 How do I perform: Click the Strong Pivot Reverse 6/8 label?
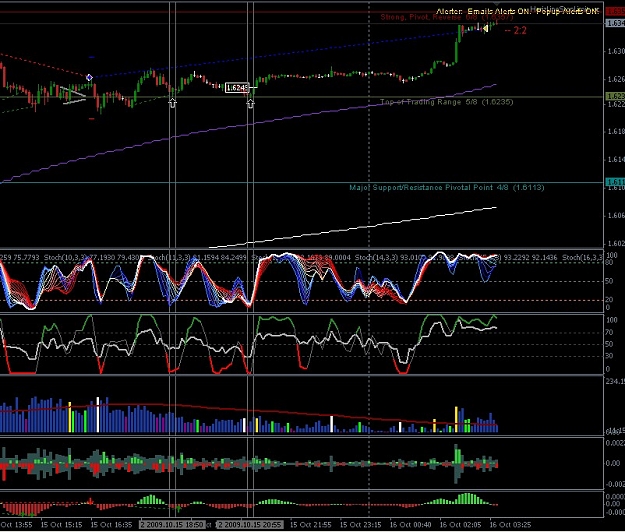pos(447,17)
